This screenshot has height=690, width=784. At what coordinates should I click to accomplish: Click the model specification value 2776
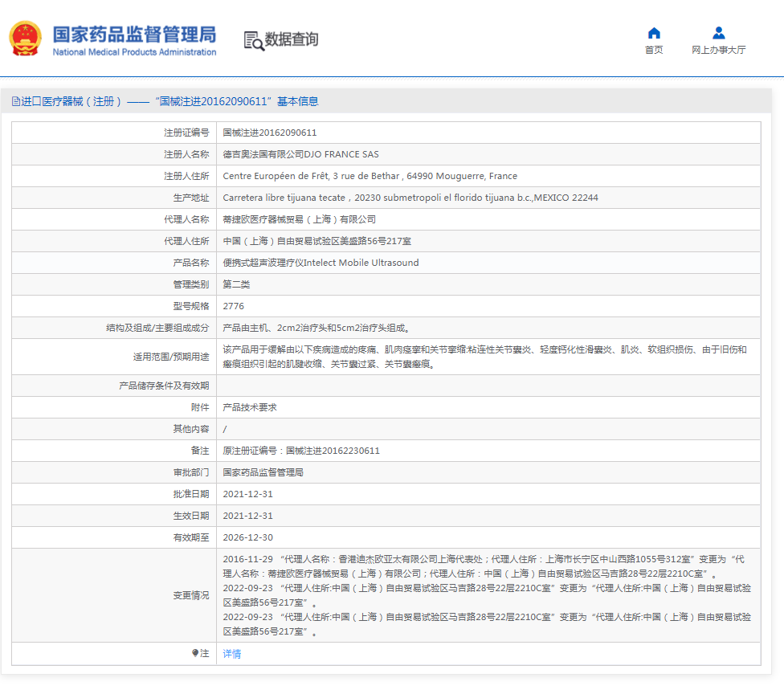233,306
